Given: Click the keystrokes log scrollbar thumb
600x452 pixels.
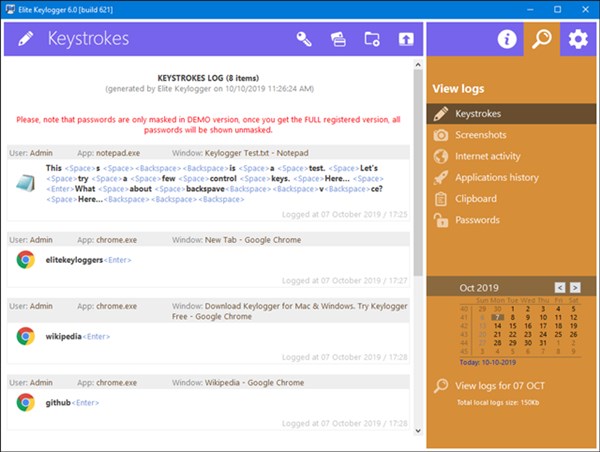Looking at the screenshot, I should [418, 172].
